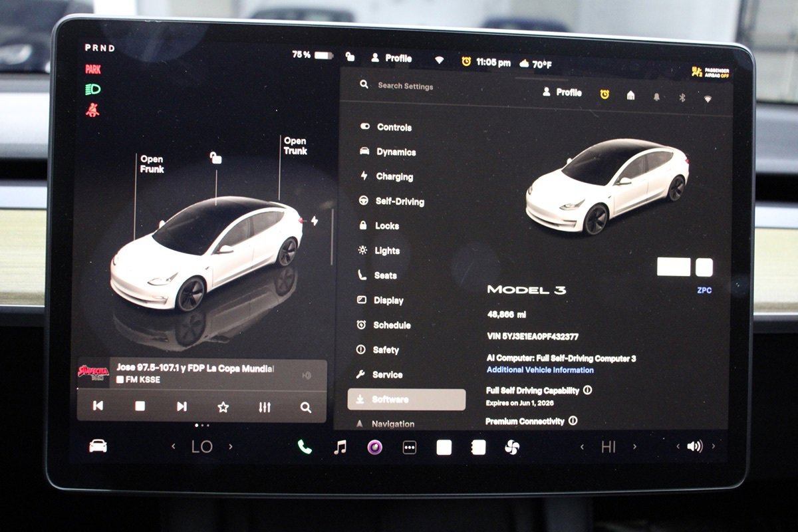Tap the La Invasora station logo thumbnail
Viewport: 798px width, 532px height.
94,373
